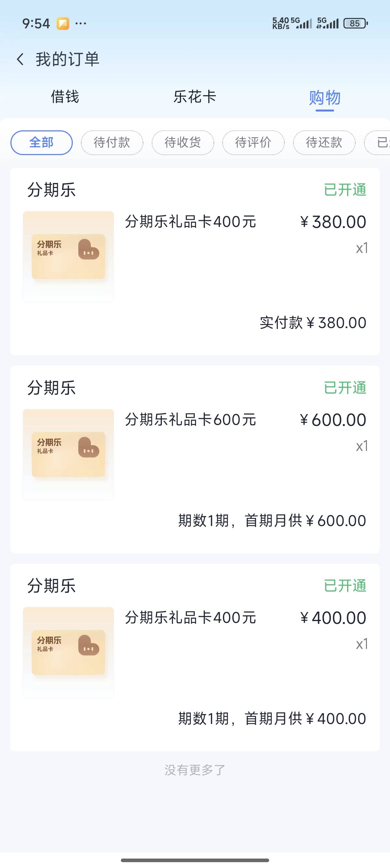Image resolution: width=390 pixels, height=868 pixels.
Task: Tap the three-dot notification overflow icon
Action: coord(81,24)
